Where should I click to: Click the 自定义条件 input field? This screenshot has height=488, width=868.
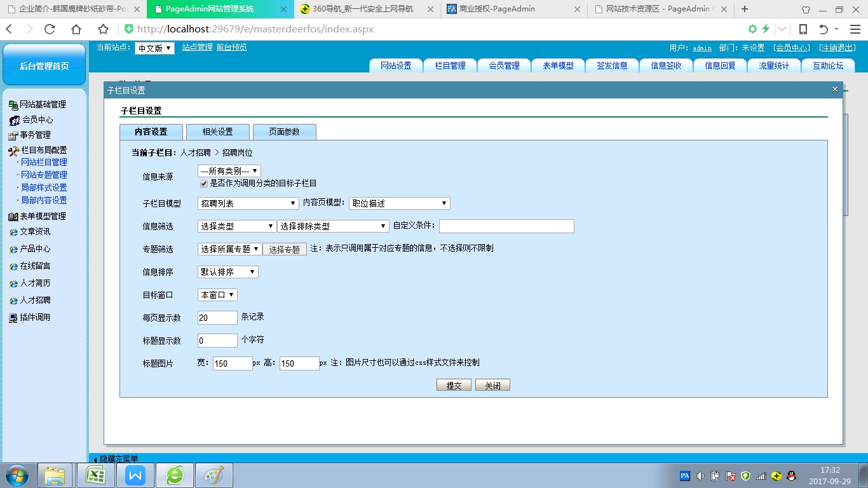pyautogui.click(x=506, y=226)
